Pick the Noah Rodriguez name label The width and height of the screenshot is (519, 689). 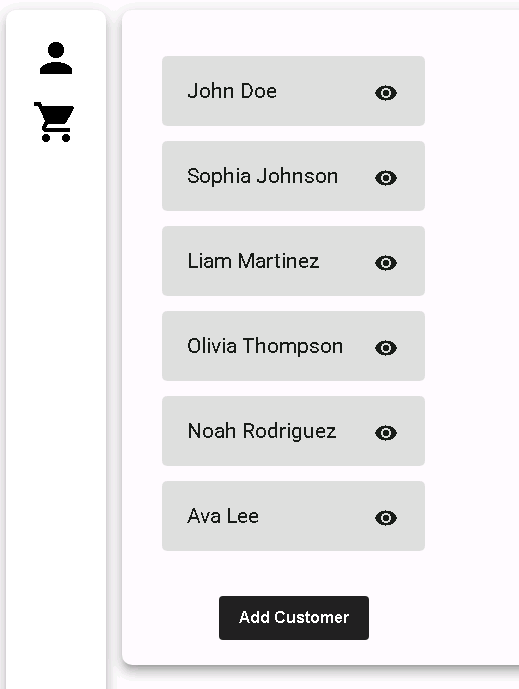click(x=262, y=431)
